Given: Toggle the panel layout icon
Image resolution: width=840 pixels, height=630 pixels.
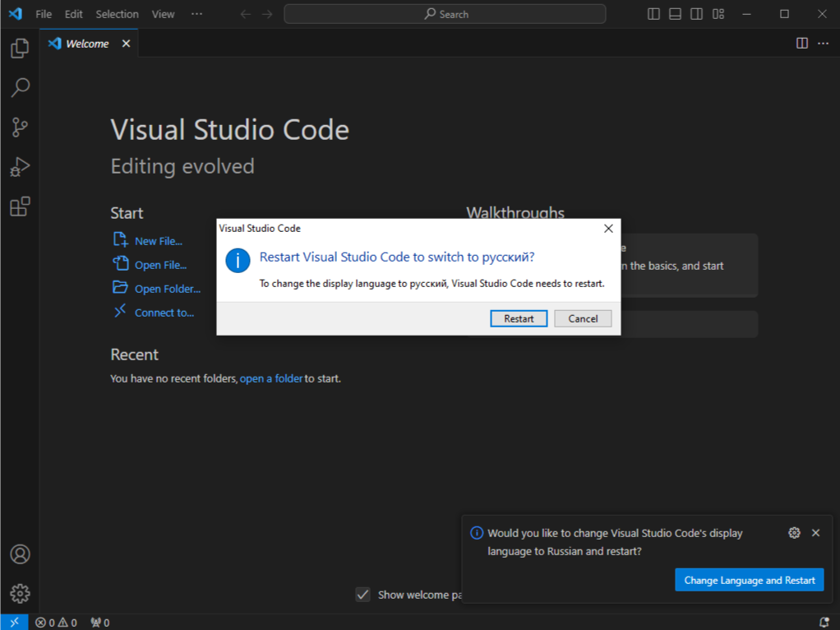Looking at the screenshot, I should click(675, 14).
